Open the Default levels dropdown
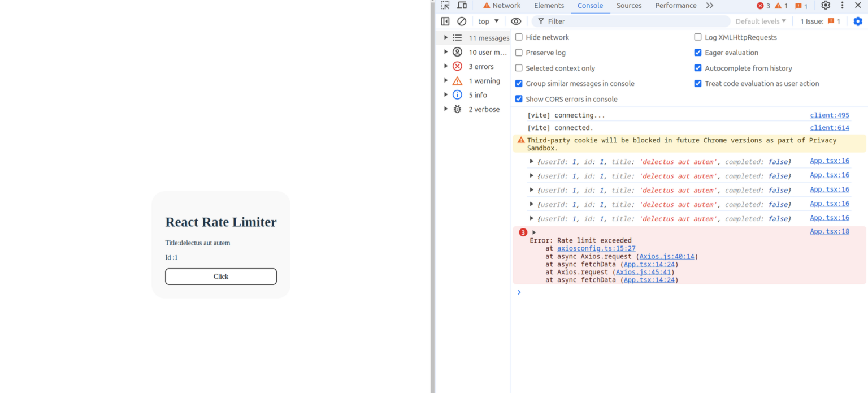The image size is (868, 393). [760, 21]
